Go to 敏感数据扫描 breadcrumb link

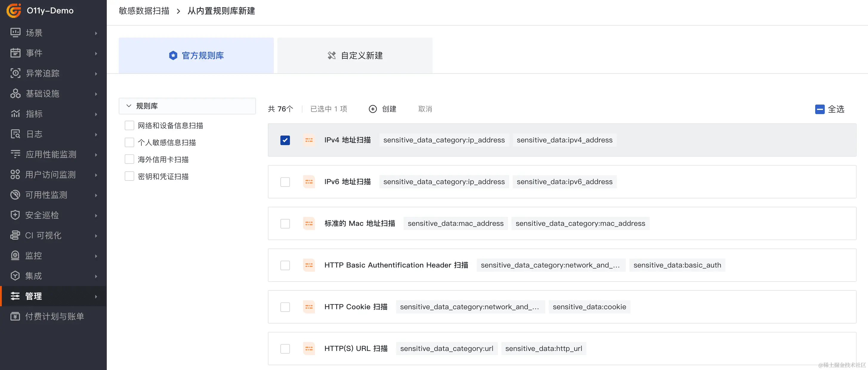click(144, 11)
